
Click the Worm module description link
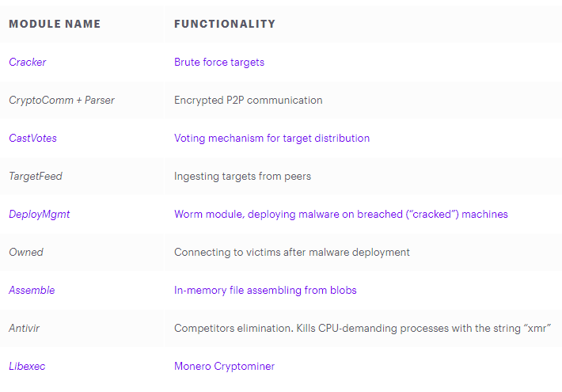(341, 215)
